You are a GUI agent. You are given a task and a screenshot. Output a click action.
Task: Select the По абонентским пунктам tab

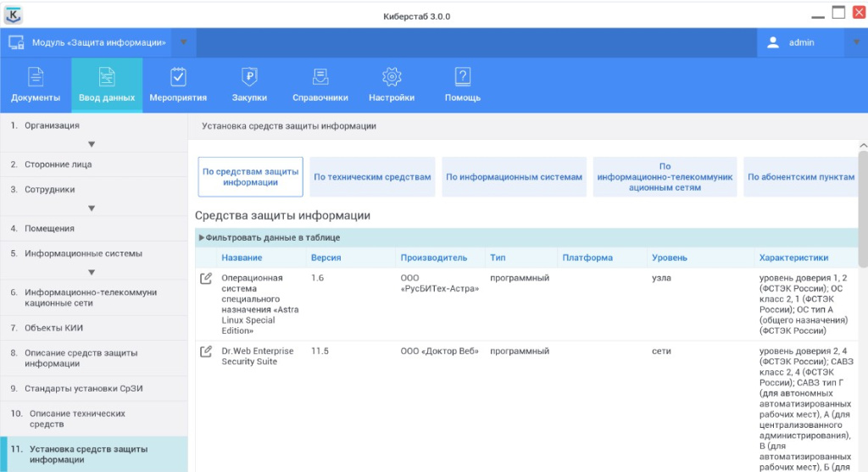[801, 177]
